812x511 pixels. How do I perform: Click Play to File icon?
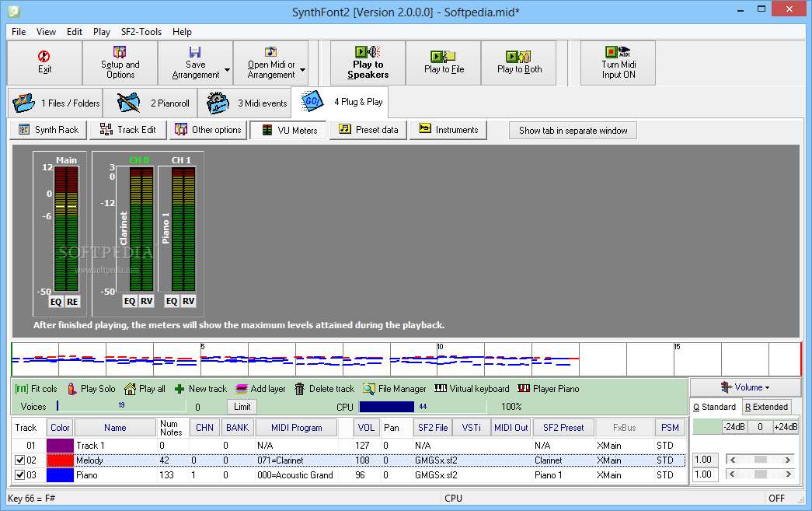tap(443, 56)
